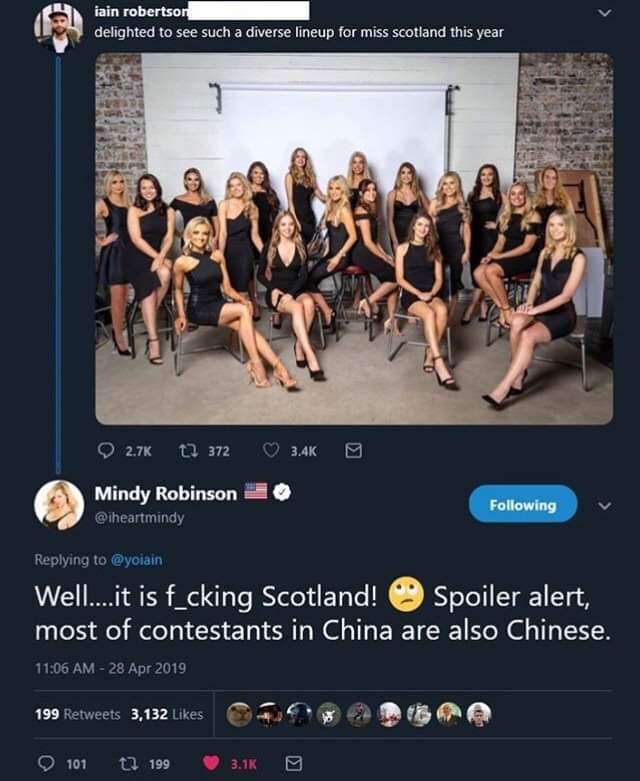The image size is (640, 781).
Task: Open iain robertson's avatar
Action: pyautogui.click(x=59, y=27)
